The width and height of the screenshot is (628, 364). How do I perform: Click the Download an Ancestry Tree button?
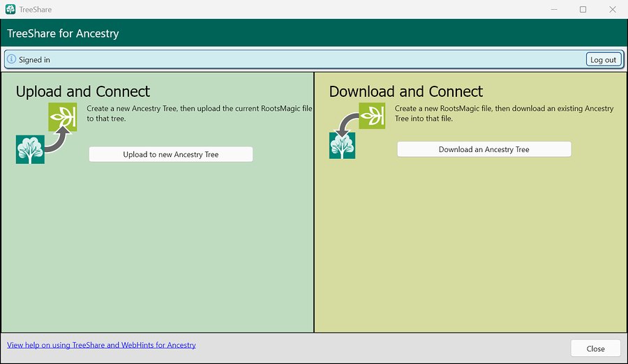coord(484,149)
